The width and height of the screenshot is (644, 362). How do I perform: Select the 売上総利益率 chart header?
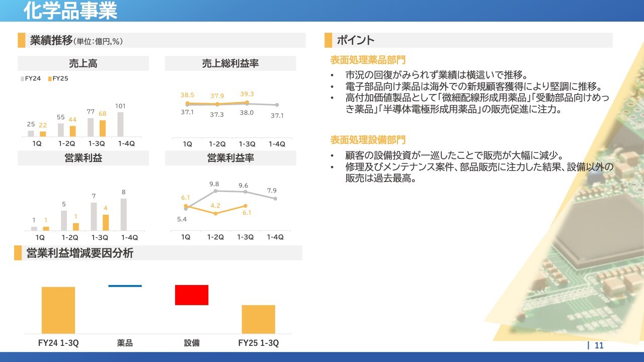click(x=230, y=63)
